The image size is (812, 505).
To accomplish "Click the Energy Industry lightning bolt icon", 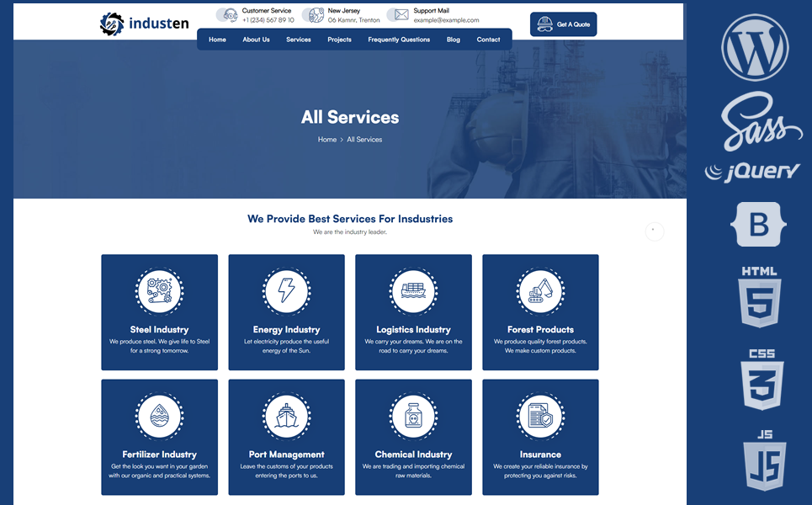I will point(286,291).
